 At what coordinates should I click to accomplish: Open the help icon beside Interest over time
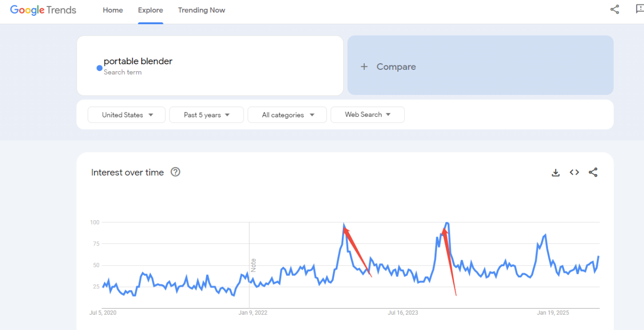175,172
